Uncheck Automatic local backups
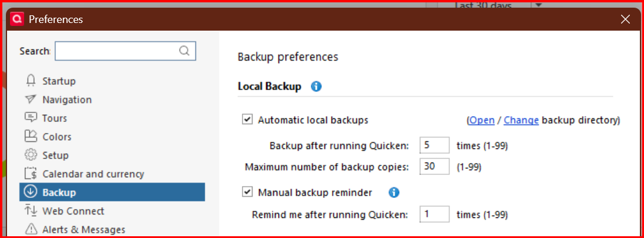Screen dimensions: 644x238 coord(247,120)
